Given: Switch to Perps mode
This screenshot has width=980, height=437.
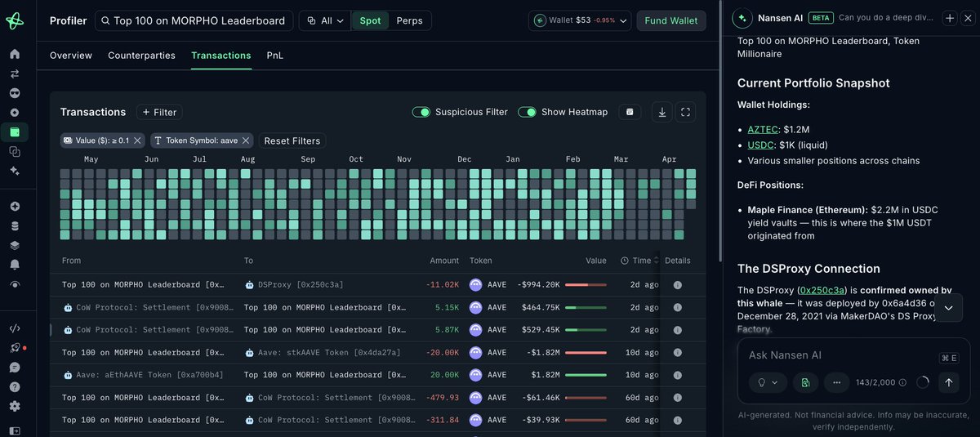Looking at the screenshot, I should (409, 20).
